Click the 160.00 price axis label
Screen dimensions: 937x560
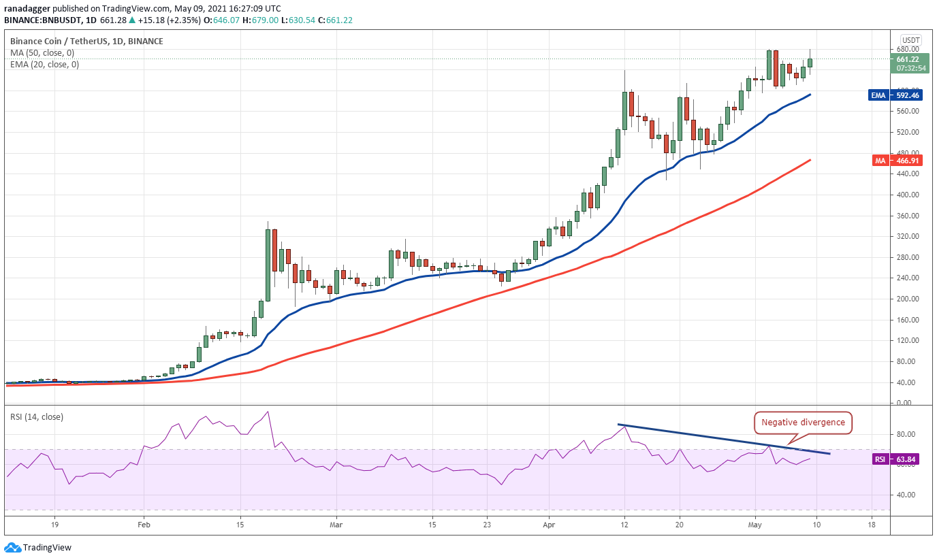908,320
